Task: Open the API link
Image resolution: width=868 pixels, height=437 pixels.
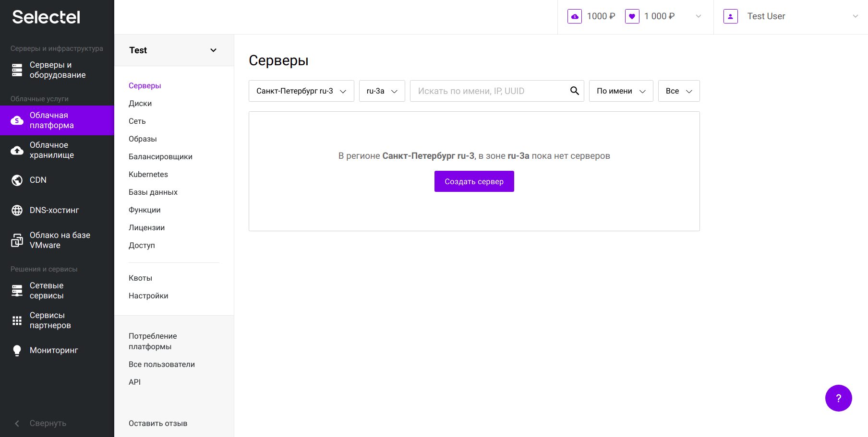Action: coord(135,382)
